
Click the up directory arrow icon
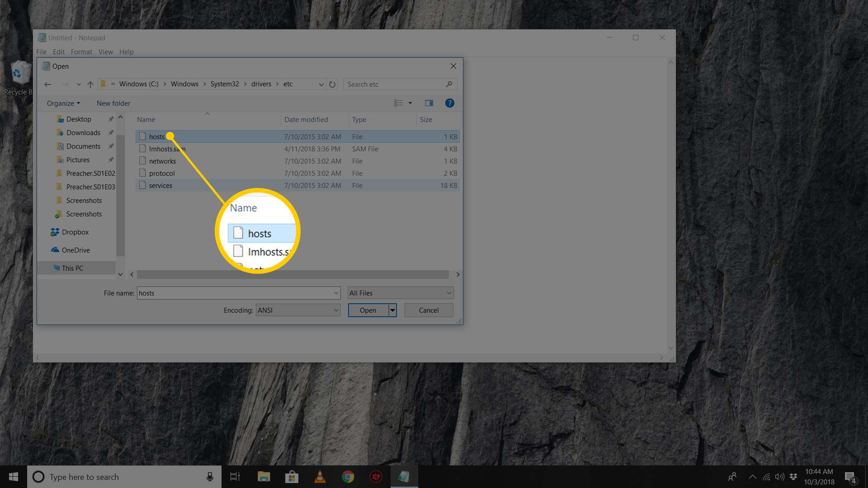pyautogui.click(x=90, y=84)
